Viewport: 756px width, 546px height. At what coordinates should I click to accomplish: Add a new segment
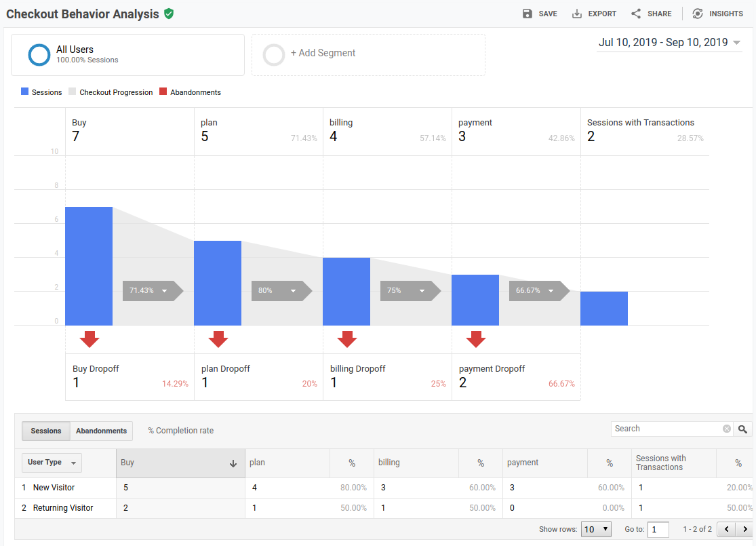[x=323, y=54]
